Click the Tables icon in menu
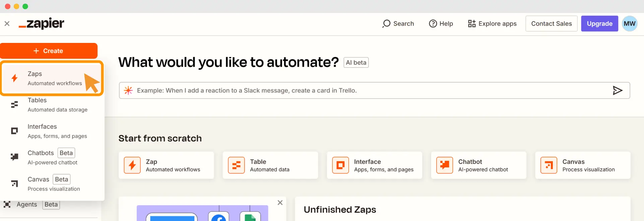Viewport: 644px width, 221px height. 14,105
